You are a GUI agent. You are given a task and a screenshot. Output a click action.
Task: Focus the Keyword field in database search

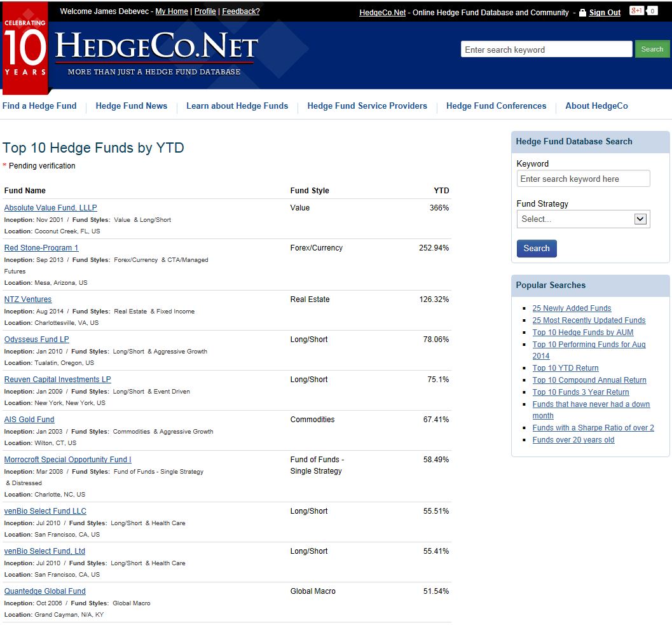pyautogui.click(x=583, y=179)
